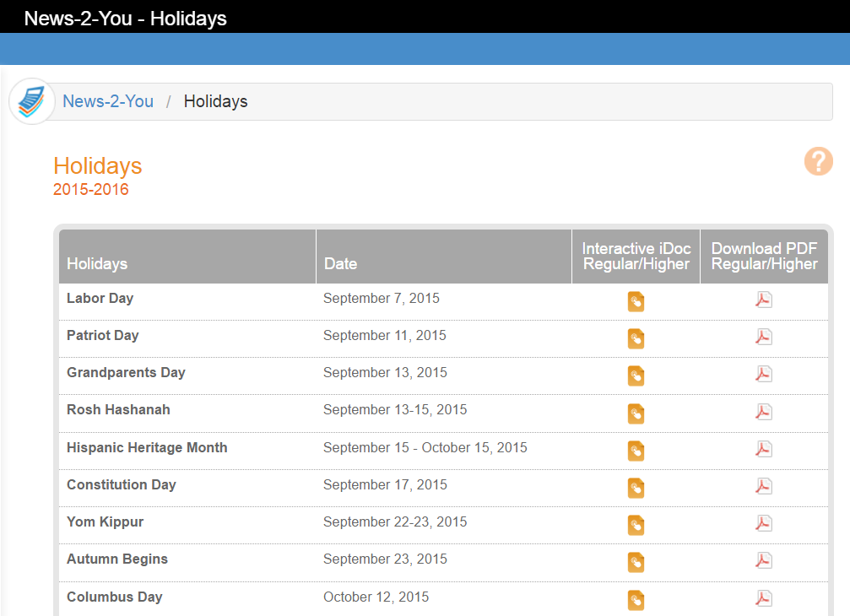Select the Rosh Hashanah holiday name
Screen dimensions: 850x616
(118, 410)
